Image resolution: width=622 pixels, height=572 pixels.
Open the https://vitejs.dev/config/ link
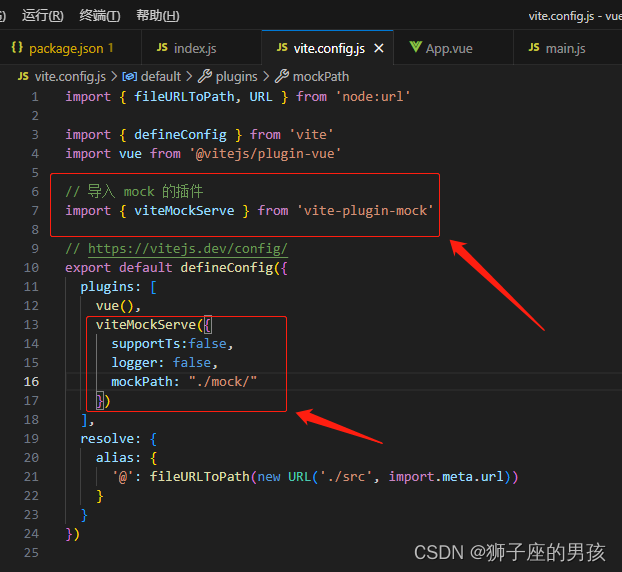(188, 249)
